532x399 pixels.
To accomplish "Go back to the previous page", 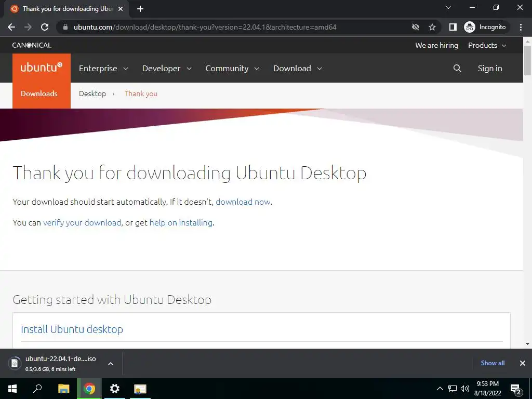I will [x=11, y=27].
